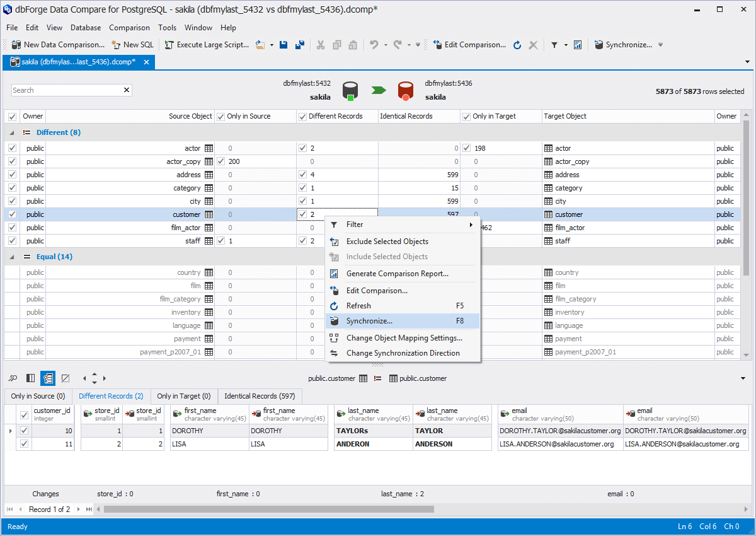
Task: Choose Synchronize... from the context menu
Action: [x=369, y=321]
